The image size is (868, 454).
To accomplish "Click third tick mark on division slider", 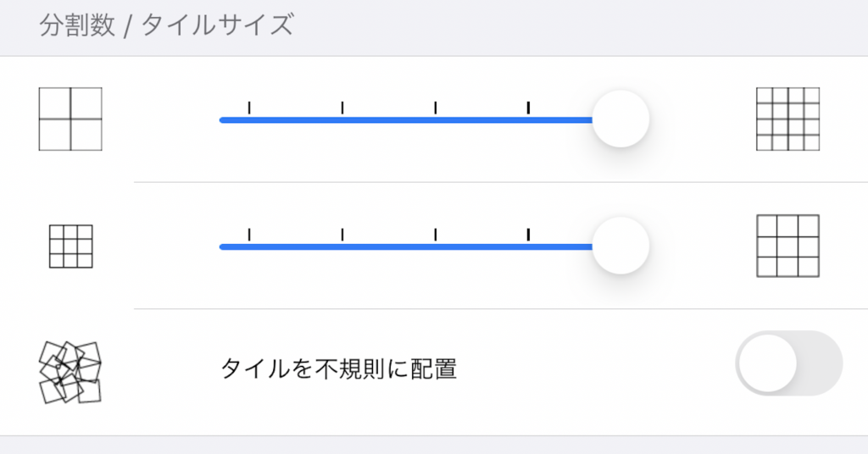I will [436, 108].
